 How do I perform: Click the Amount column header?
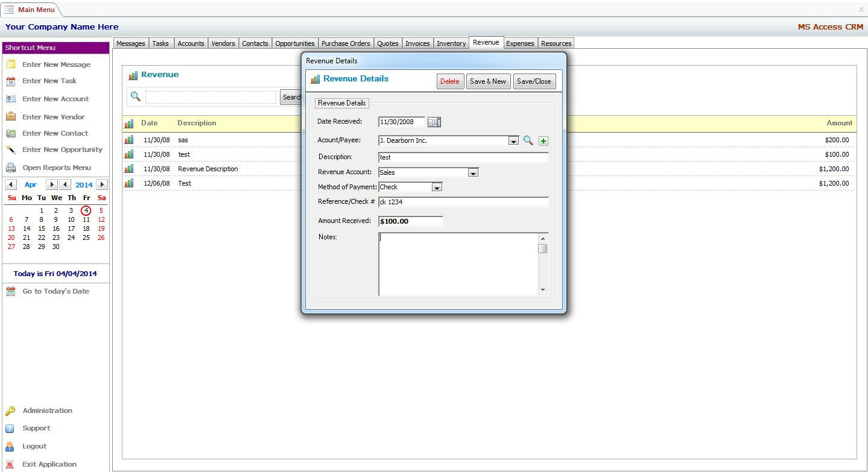[x=840, y=123]
